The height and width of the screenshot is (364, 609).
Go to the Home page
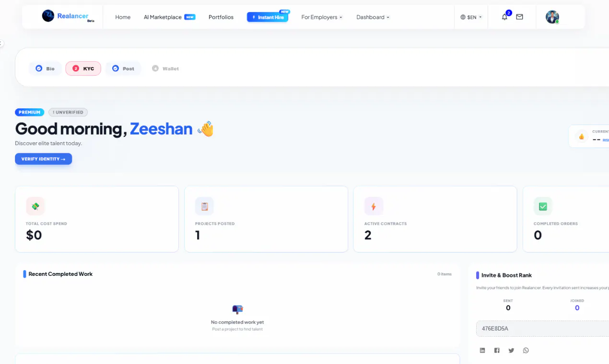pyautogui.click(x=123, y=17)
